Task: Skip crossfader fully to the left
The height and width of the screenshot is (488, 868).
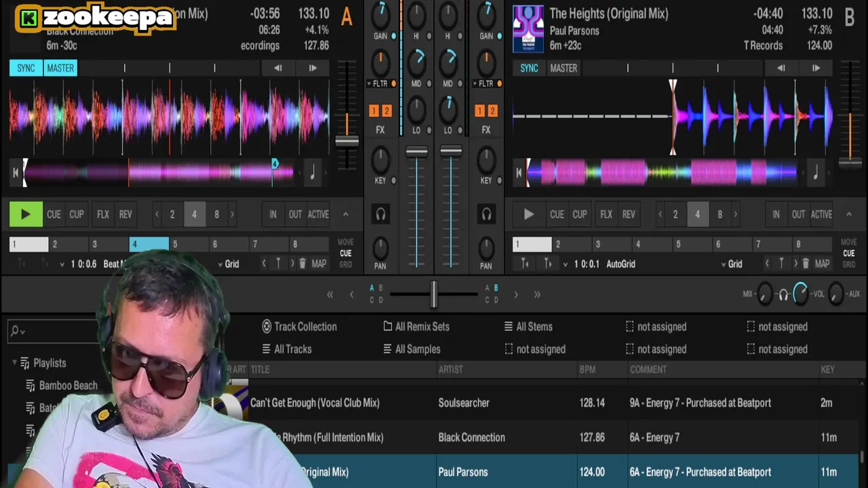Action: (330, 294)
